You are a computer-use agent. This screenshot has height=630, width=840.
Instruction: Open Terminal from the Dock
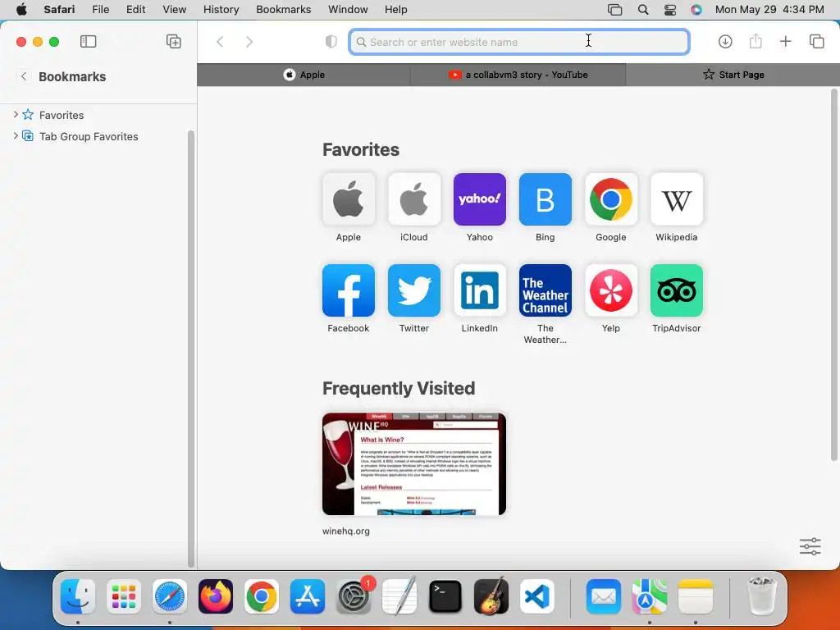coord(445,596)
